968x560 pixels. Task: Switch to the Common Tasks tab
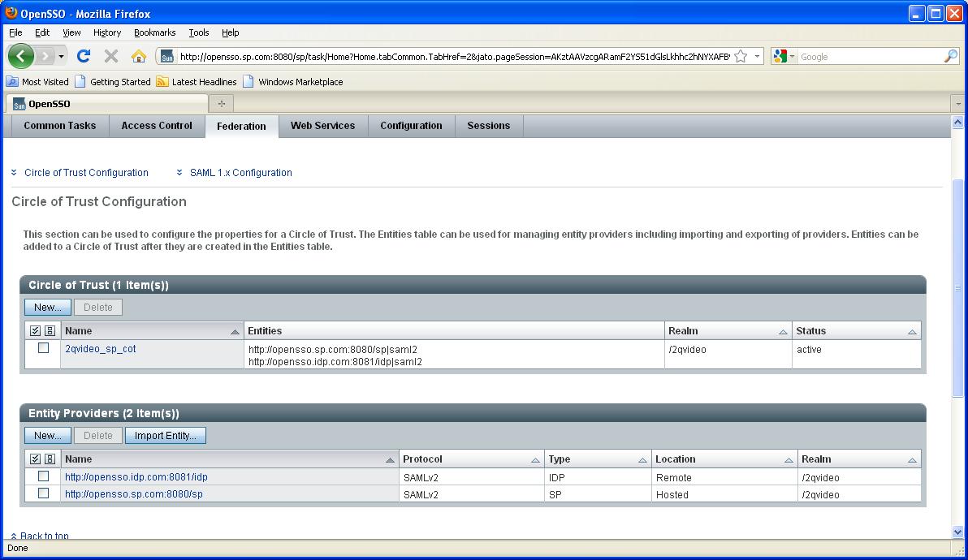click(60, 126)
